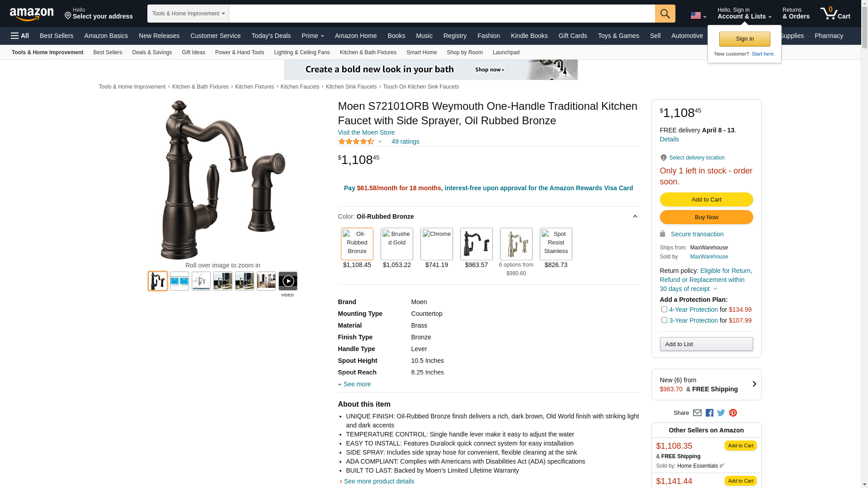Viewport: 868px width, 488px height.
Task: Open the Tools & Home Improvement search dropdown
Action: [x=188, y=14]
